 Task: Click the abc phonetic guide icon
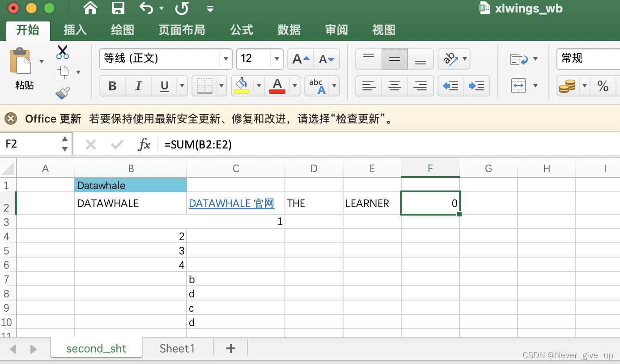tap(317, 86)
